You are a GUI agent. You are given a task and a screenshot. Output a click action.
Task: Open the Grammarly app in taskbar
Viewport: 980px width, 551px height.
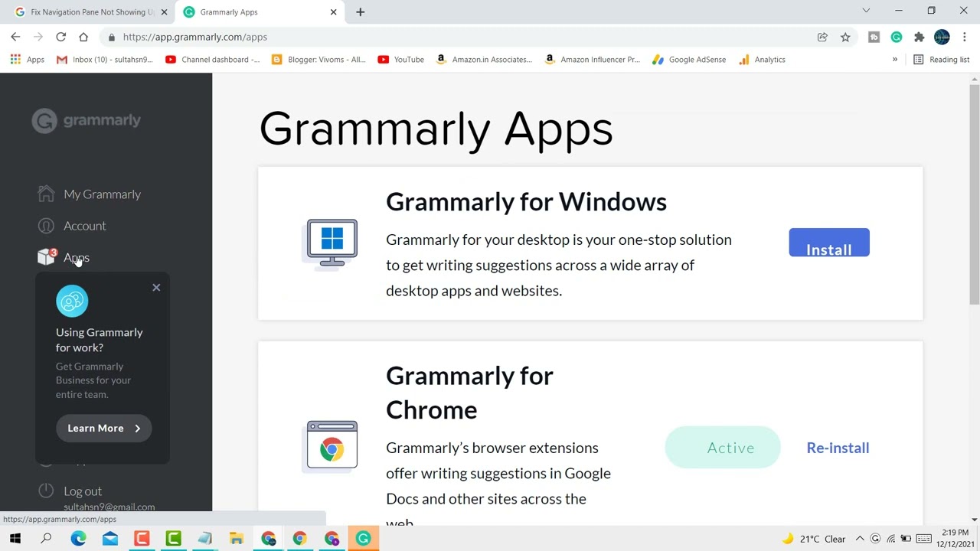[363, 539]
